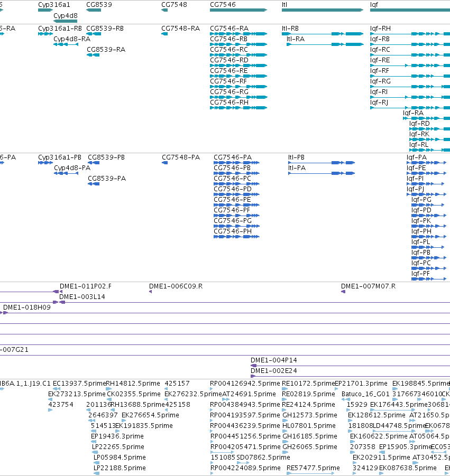
Task: Open the LP22188.5prime EST label
Action: [x=120, y=468]
